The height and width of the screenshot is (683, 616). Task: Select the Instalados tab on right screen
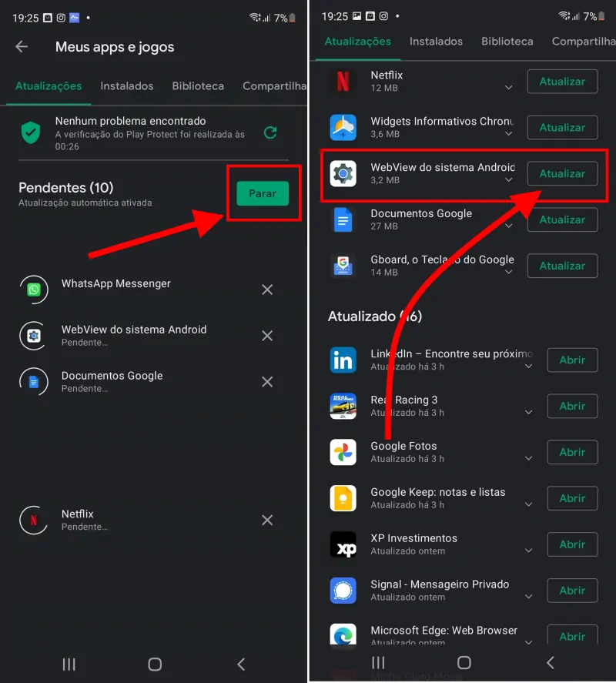tap(436, 42)
